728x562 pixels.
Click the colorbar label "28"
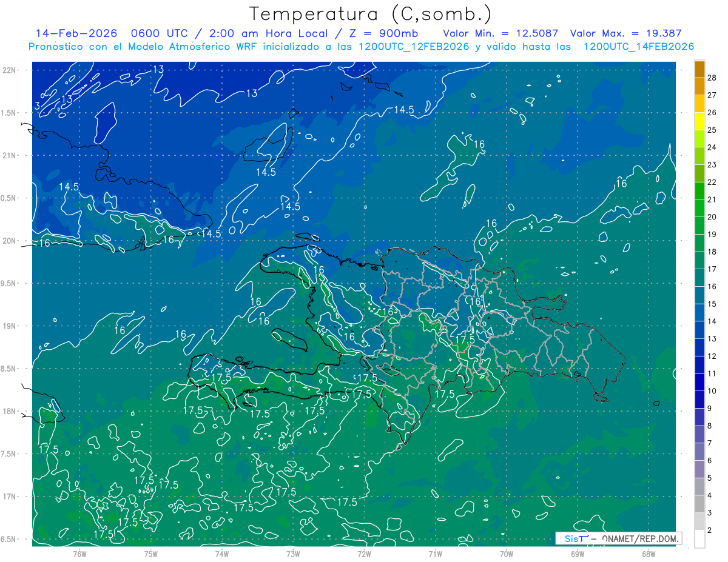click(712, 77)
